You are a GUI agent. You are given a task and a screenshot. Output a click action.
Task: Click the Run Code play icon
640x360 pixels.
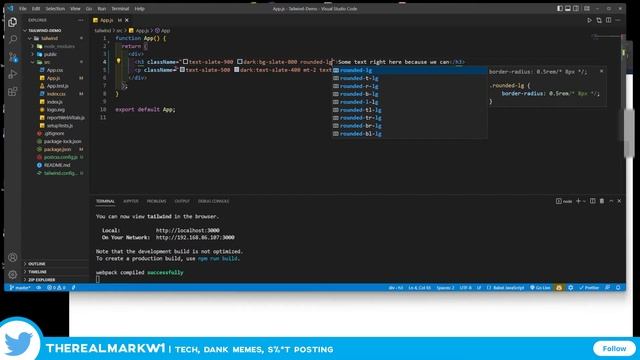589,20
